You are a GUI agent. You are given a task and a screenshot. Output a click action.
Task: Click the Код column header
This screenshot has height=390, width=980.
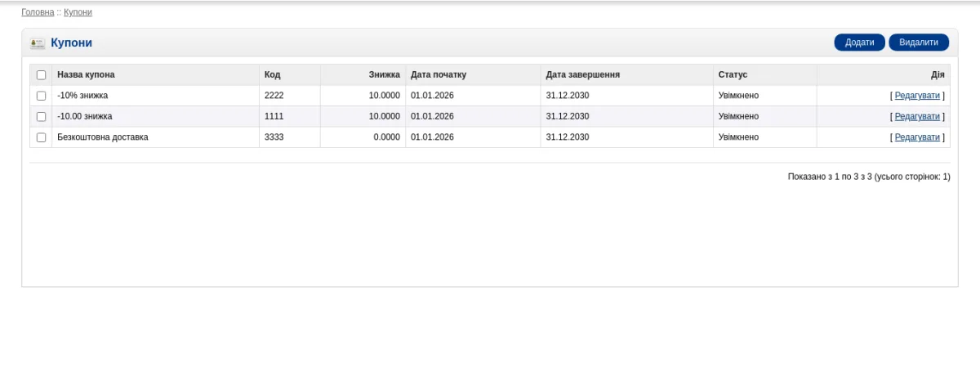(x=272, y=74)
